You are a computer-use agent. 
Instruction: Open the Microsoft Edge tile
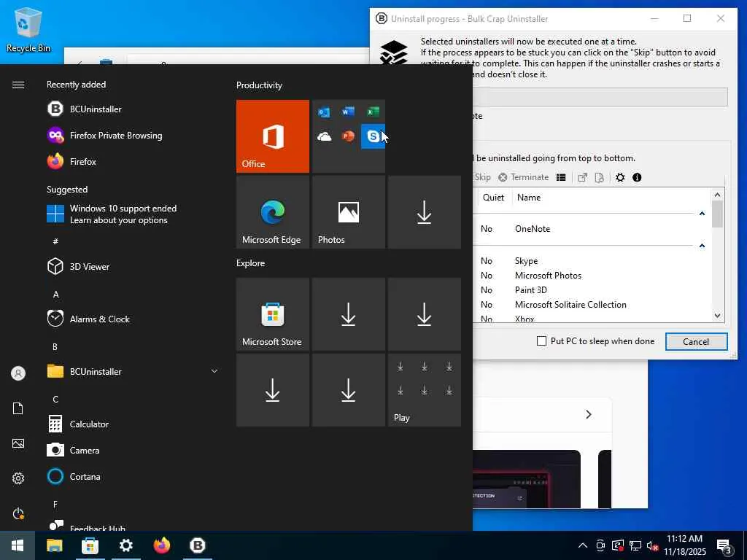273,212
